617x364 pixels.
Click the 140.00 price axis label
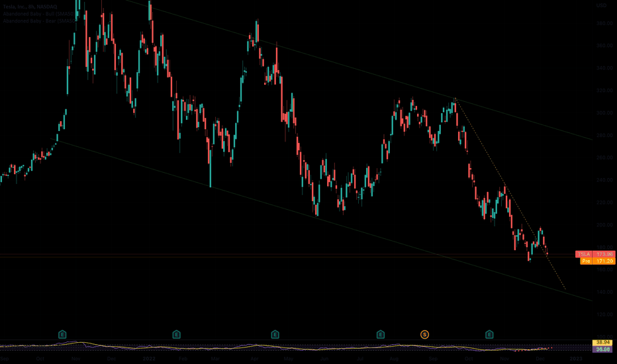tap(604, 292)
